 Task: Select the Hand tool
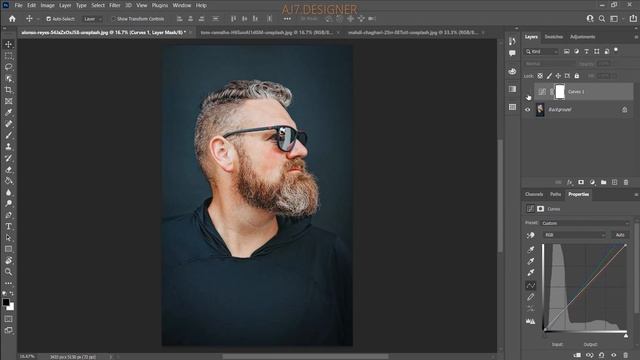pyautogui.click(x=9, y=260)
